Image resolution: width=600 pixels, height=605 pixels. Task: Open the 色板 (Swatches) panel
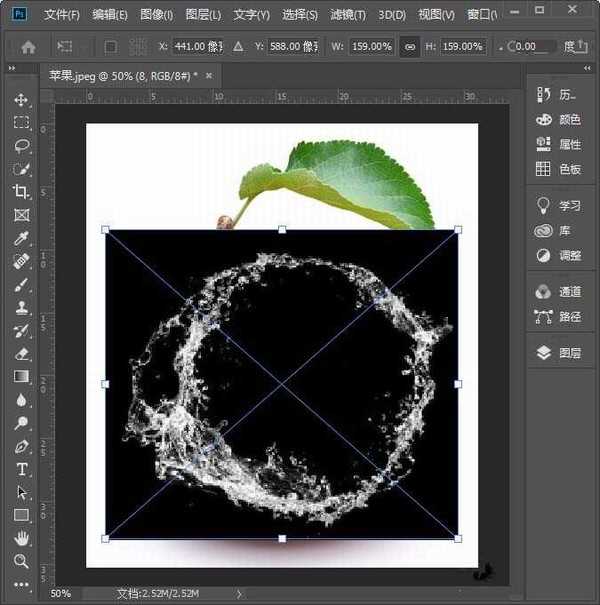click(558, 169)
